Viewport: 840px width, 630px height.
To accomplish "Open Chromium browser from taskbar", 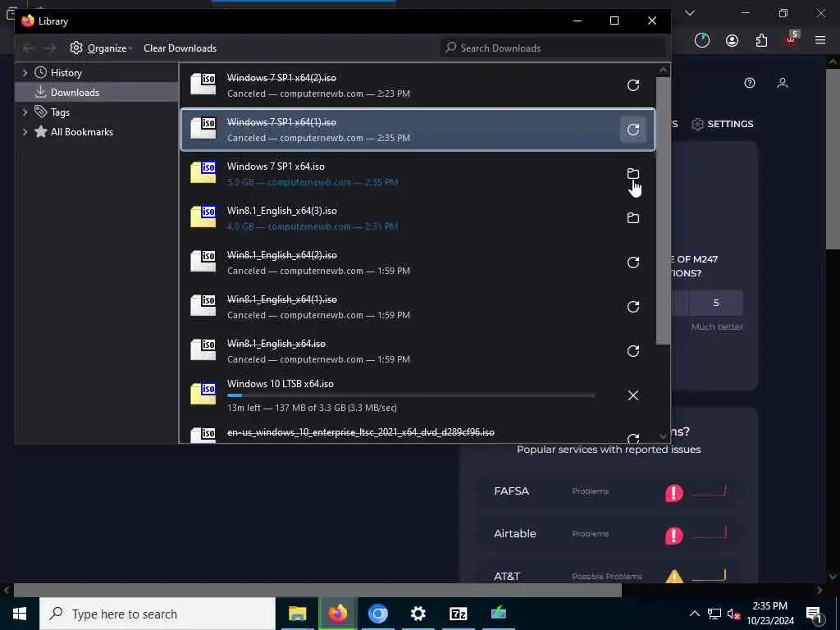I will pos(377,614).
